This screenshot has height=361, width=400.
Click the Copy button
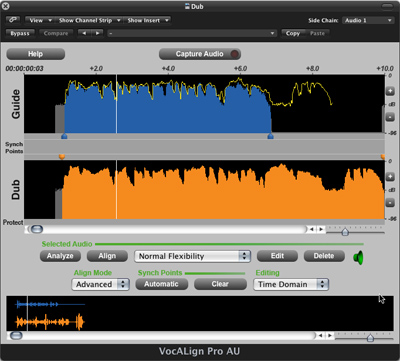293,33
